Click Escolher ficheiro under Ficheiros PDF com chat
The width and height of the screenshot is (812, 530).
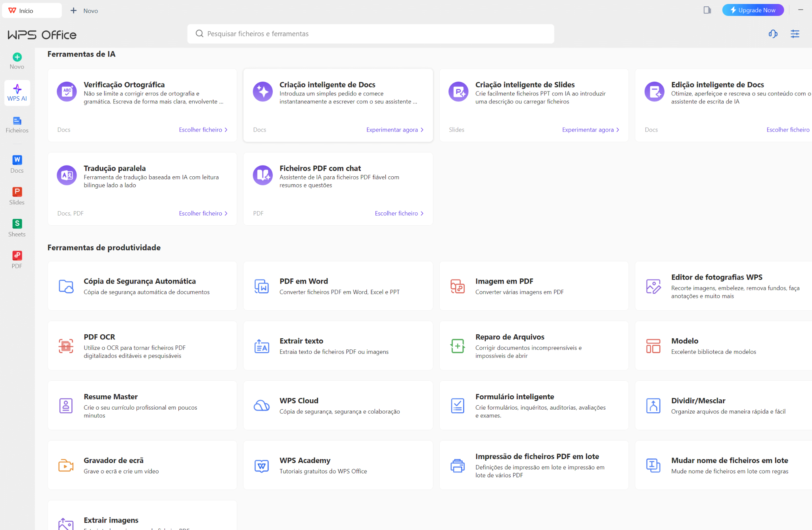399,214
